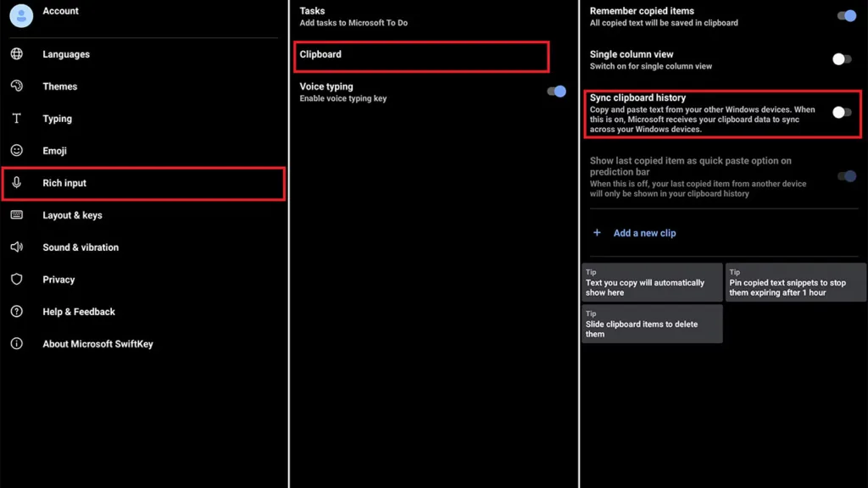Viewport: 868px width, 488px height.
Task: Click the Rich input microphone icon
Action: point(17,182)
